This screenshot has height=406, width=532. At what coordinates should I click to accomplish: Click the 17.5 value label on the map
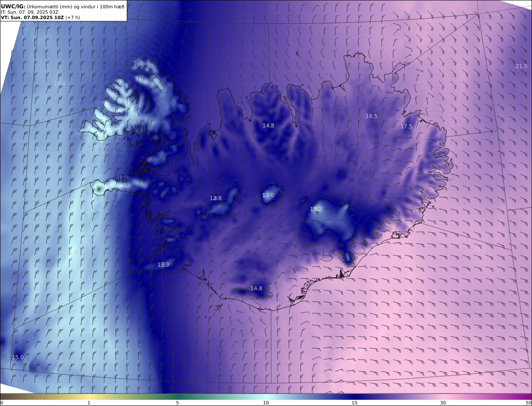406,127
